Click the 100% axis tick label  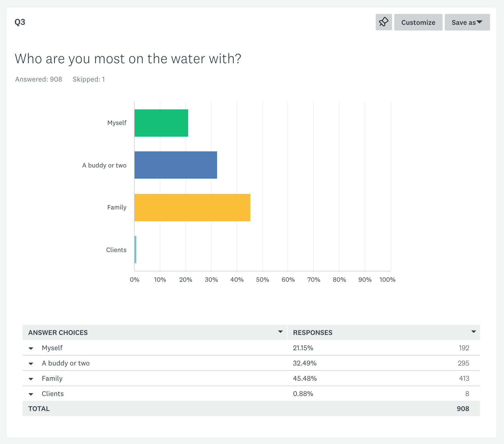[387, 280]
